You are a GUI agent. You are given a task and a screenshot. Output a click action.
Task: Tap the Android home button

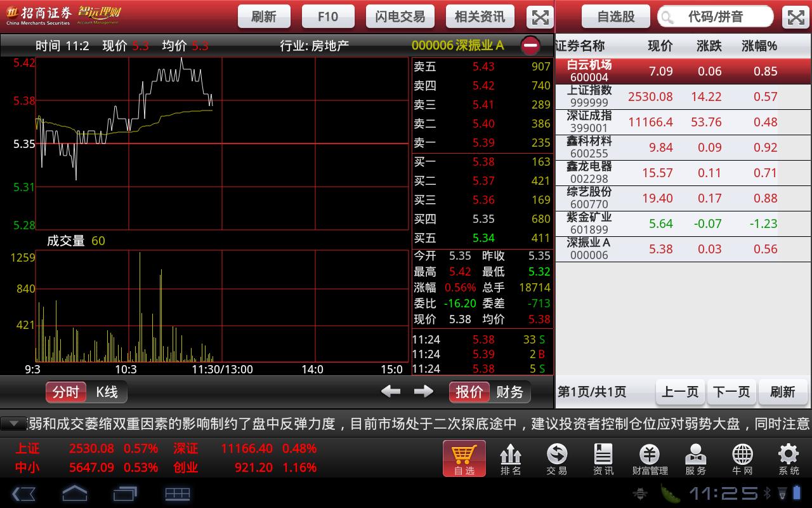(x=74, y=493)
